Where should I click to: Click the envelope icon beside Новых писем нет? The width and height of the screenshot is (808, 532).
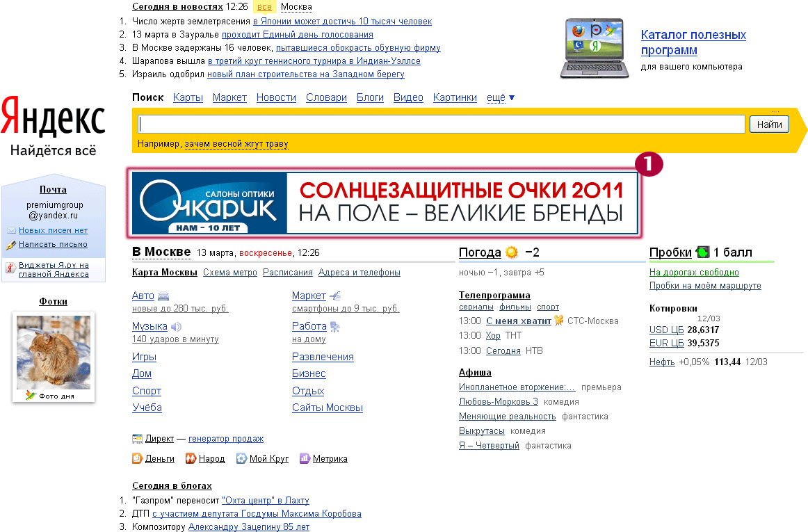[11, 230]
